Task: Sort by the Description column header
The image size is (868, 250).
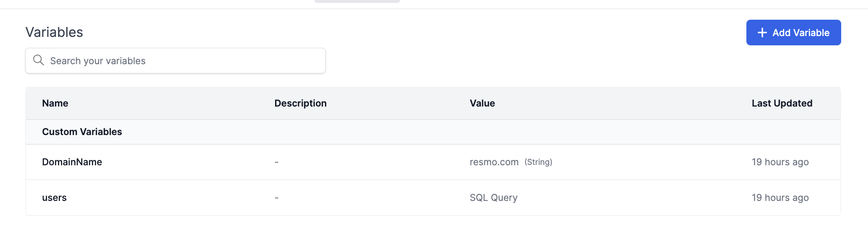Action: [300, 103]
